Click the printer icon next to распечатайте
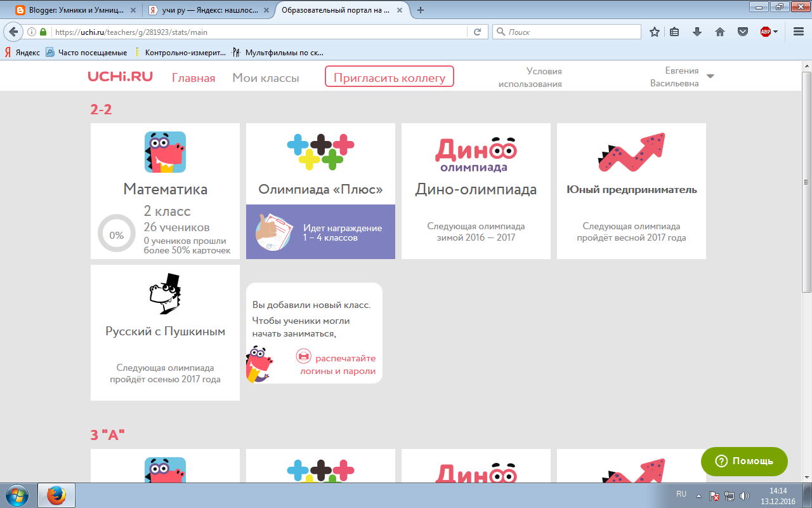 pyautogui.click(x=304, y=357)
